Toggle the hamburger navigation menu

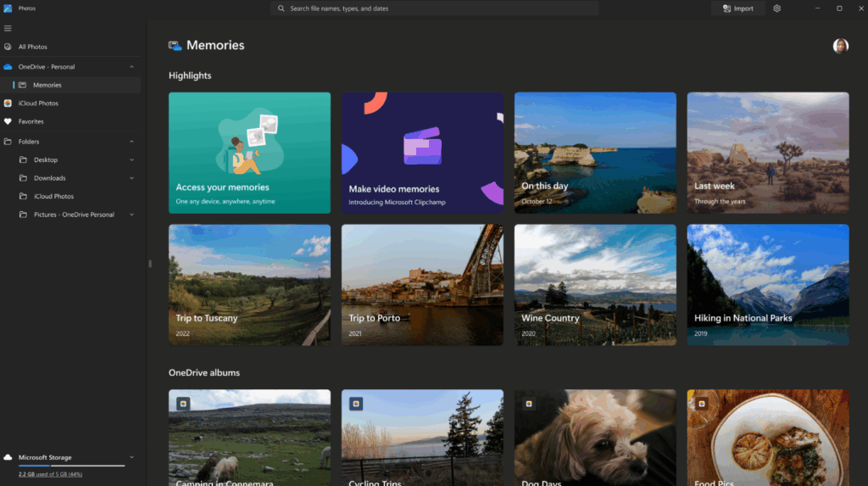coord(8,28)
